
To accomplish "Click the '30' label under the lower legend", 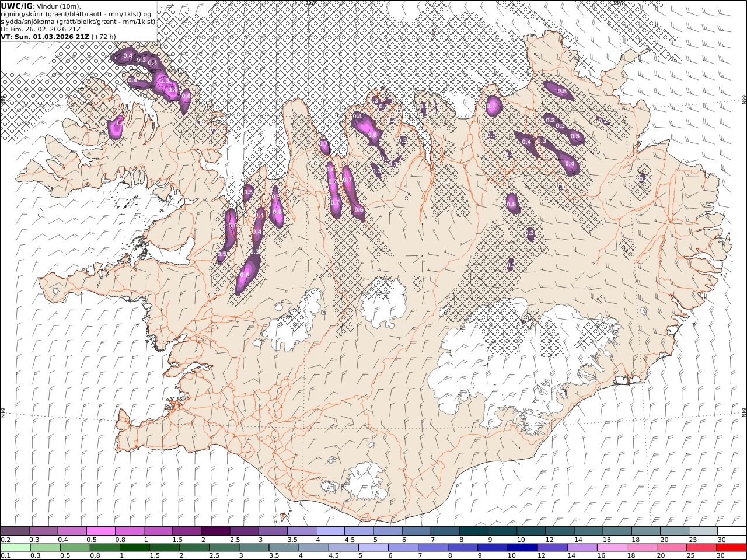I will pyautogui.click(x=721, y=555).
